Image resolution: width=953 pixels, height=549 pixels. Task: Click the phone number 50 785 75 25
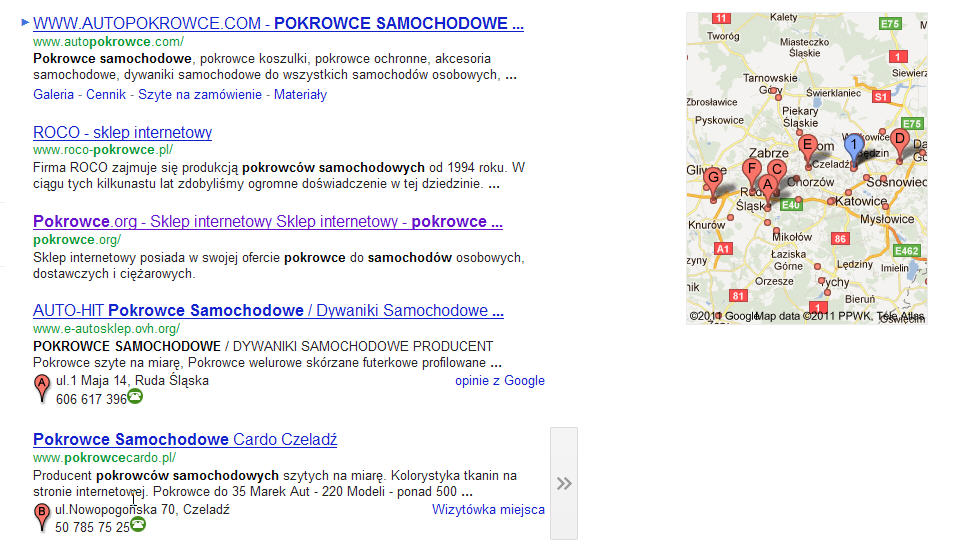point(92,528)
